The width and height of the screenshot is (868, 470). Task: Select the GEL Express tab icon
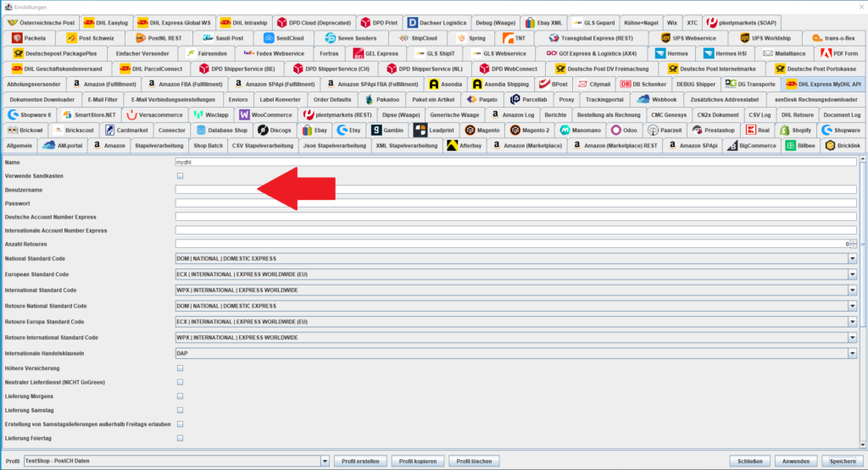[359, 53]
